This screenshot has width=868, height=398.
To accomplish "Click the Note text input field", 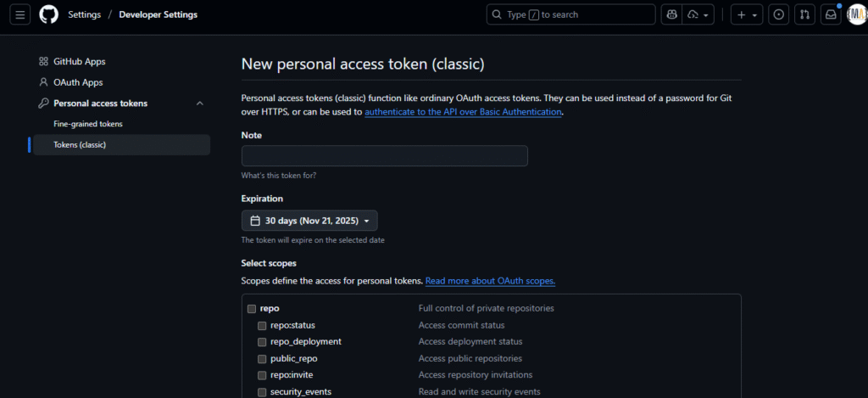I will tap(385, 156).
